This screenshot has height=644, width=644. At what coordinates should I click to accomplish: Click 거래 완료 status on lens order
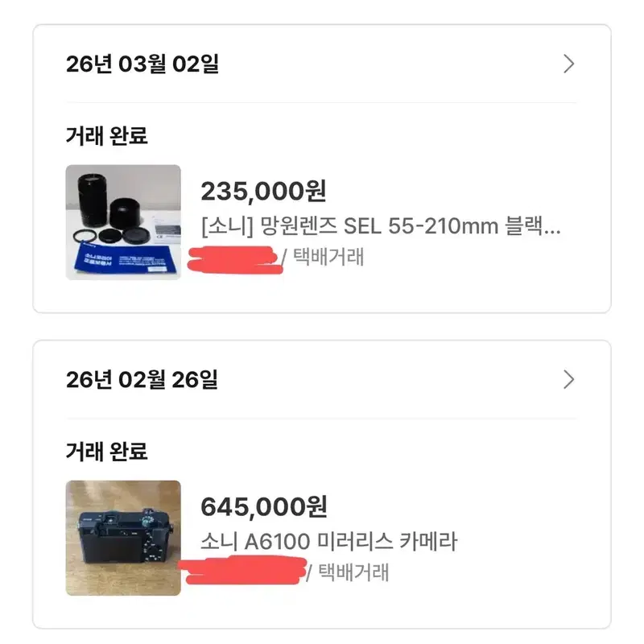(106, 135)
